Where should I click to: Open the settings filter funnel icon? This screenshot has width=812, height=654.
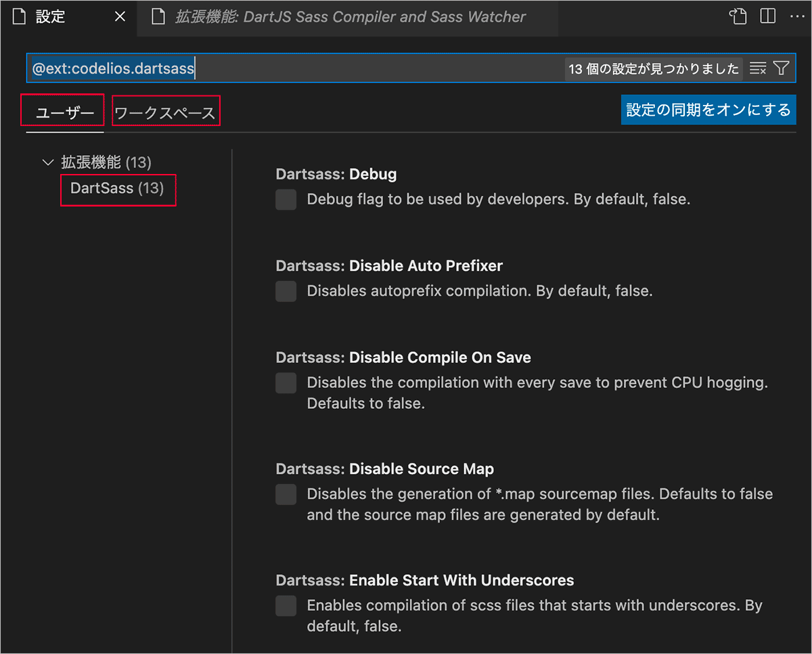point(781,68)
